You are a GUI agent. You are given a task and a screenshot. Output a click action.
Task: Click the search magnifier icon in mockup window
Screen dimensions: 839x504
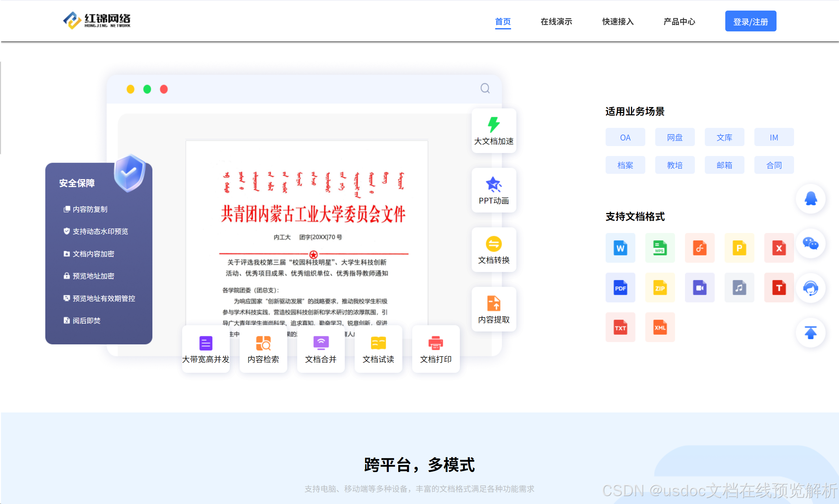pyautogui.click(x=485, y=88)
